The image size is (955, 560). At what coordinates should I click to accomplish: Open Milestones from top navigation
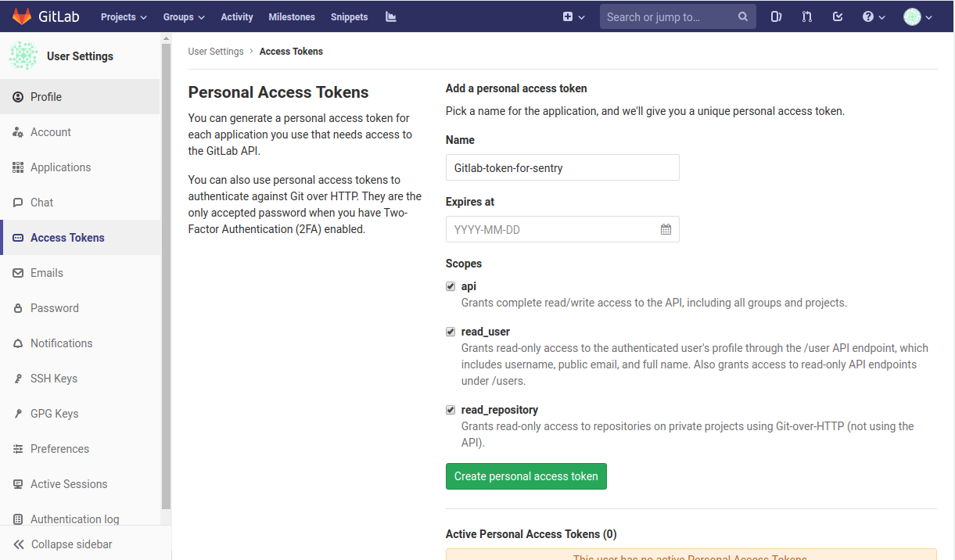[x=292, y=16]
